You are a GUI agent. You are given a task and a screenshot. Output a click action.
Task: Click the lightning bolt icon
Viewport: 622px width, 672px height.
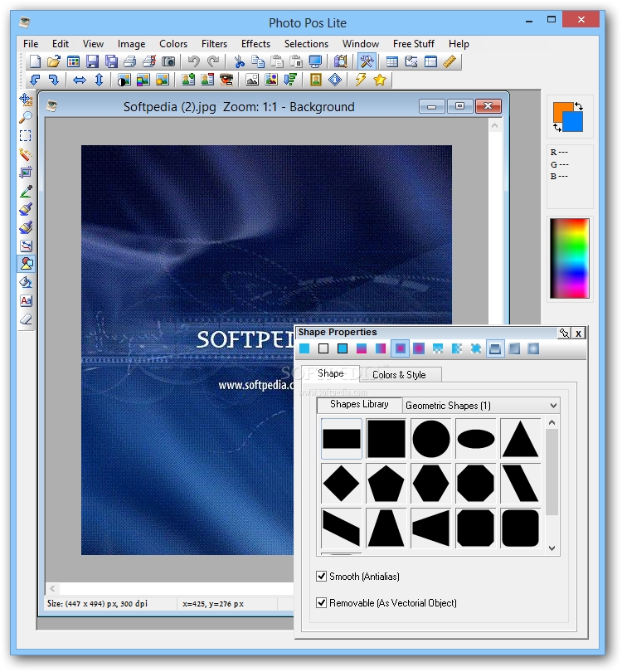pyautogui.click(x=361, y=80)
